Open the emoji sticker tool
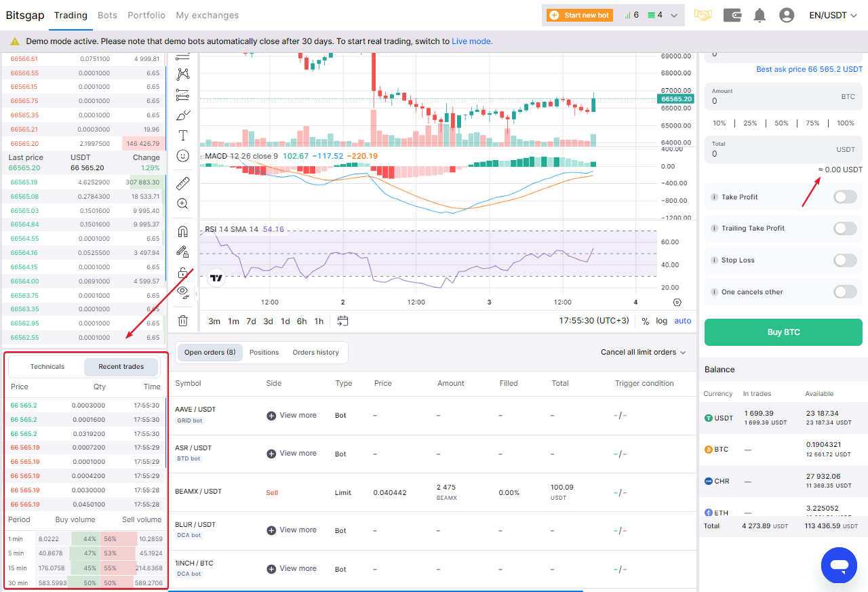The width and height of the screenshot is (868, 592). click(x=182, y=156)
